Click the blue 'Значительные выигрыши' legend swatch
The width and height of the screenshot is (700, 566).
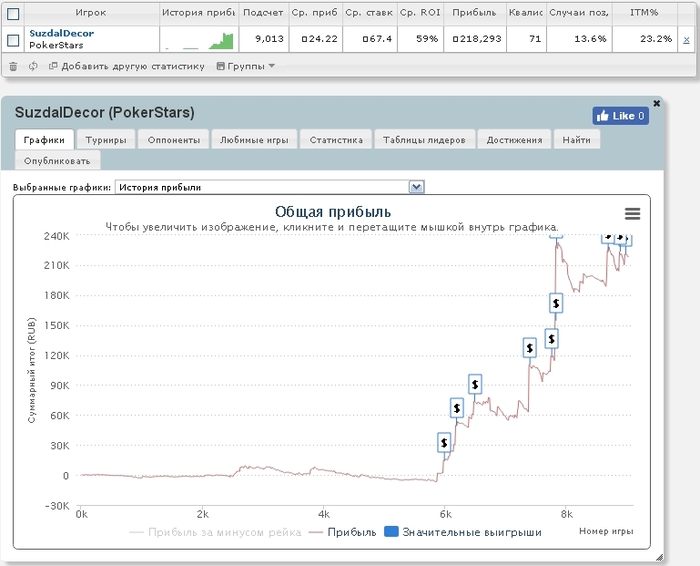[x=391, y=532]
